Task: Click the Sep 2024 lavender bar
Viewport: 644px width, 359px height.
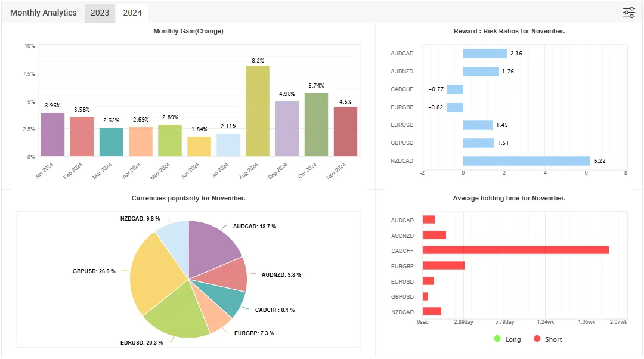Action: pyautogui.click(x=287, y=129)
